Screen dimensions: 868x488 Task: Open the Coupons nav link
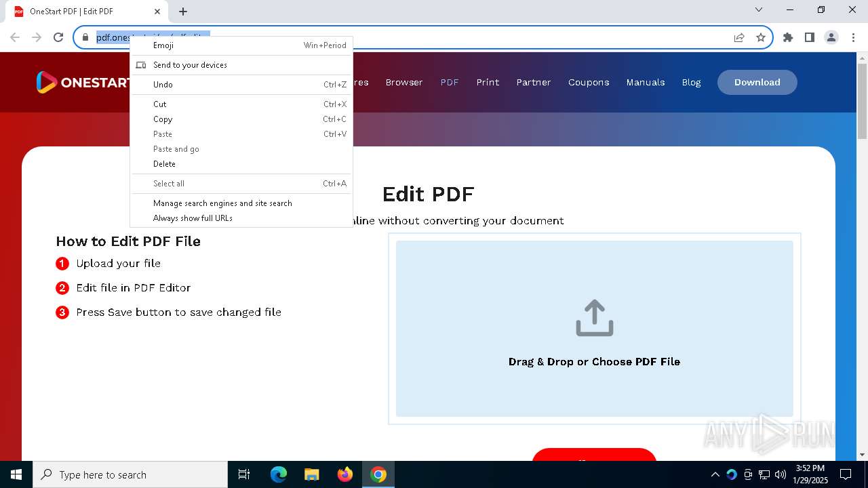[589, 82]
